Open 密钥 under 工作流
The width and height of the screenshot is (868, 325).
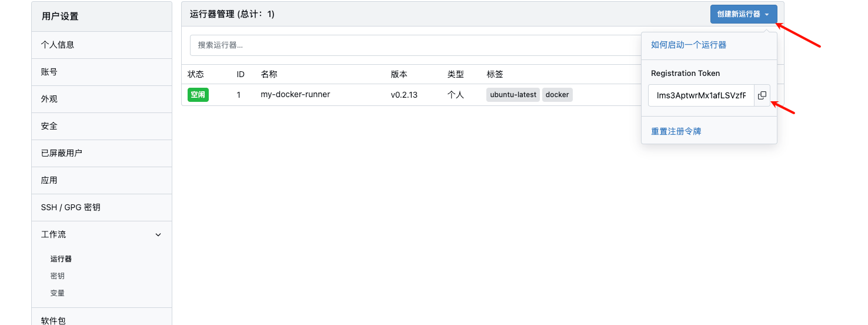(x=58, y=276)
